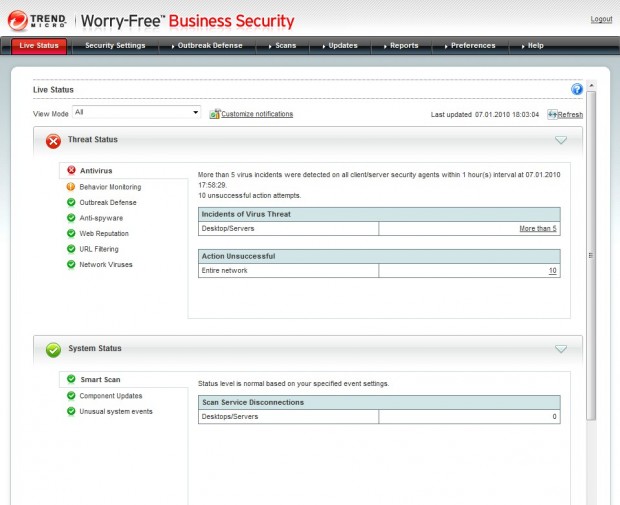Screen dimensions: 620x505
Task: Open the Outbreak Defense menu
Action: pyautogui.click(x=207, y=45)
